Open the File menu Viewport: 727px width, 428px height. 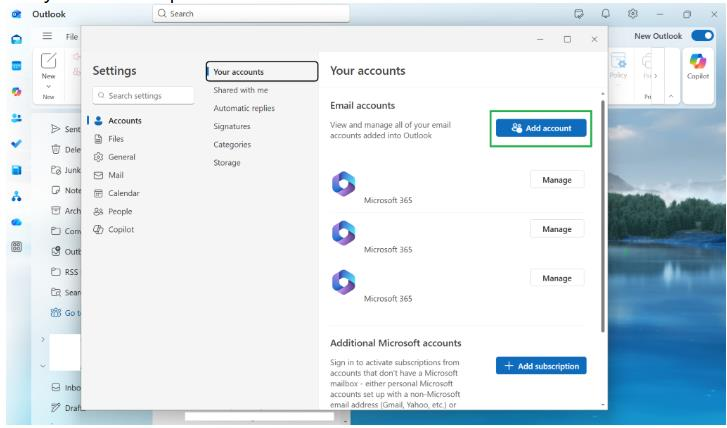click(x=72, y=37)
